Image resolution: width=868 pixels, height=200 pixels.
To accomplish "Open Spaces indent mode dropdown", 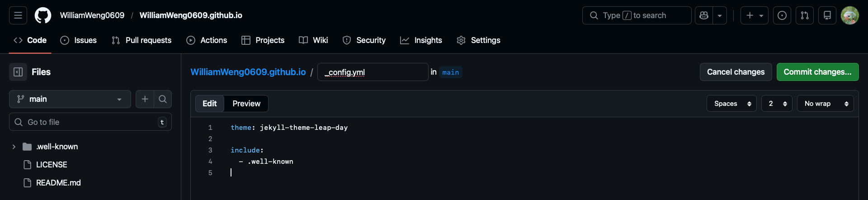I will coord(731,104).
